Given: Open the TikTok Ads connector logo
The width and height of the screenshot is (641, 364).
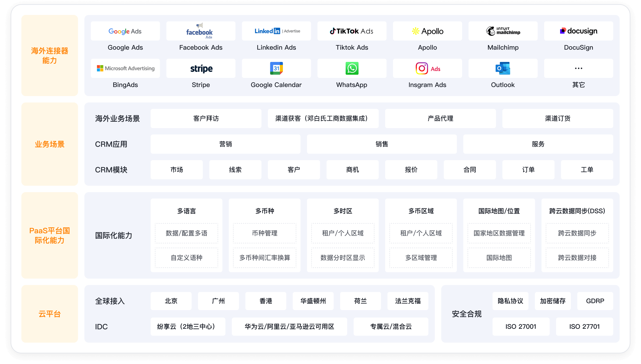Looking at the screenshot, I should pyautogui.click(x=351, y=31).
